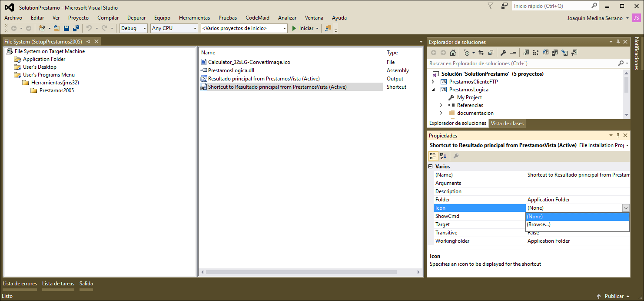The width and height of the screenshot is (644, 301).
Task: Open the Custom Actions Editor icon
Action: (x=564, y=53)
